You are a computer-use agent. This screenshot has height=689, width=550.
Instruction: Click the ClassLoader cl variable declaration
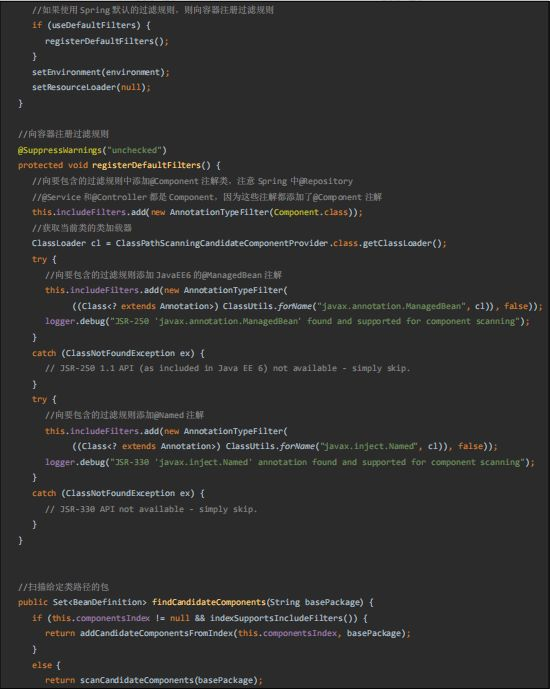tap(66, 243)
